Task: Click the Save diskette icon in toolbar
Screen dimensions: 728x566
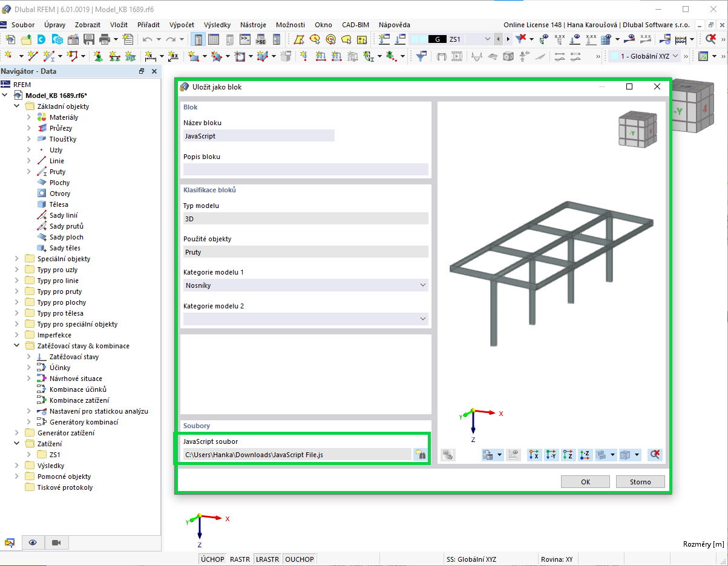Action: pos(89,39)
